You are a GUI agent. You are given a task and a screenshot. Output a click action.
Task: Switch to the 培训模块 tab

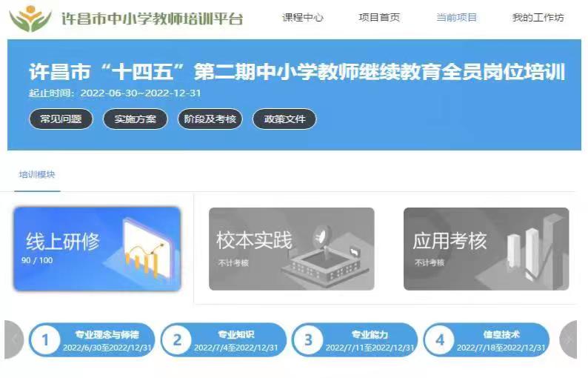(37, 175)
